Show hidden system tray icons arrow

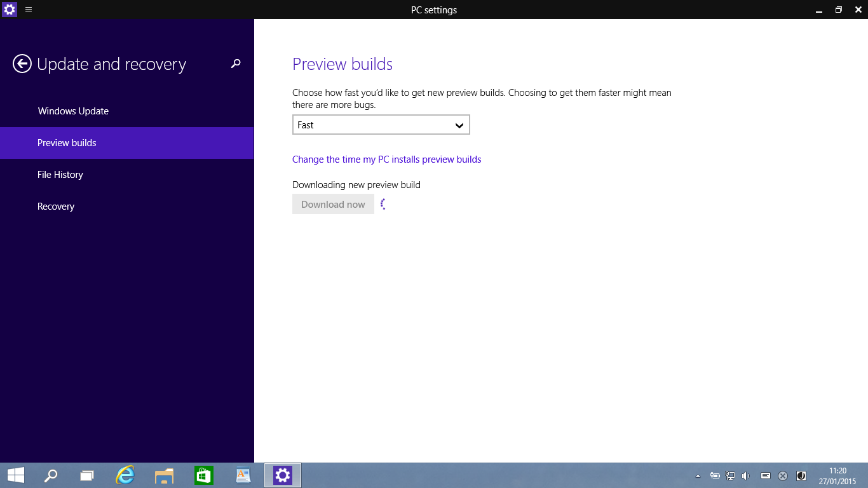click(698, 476)
